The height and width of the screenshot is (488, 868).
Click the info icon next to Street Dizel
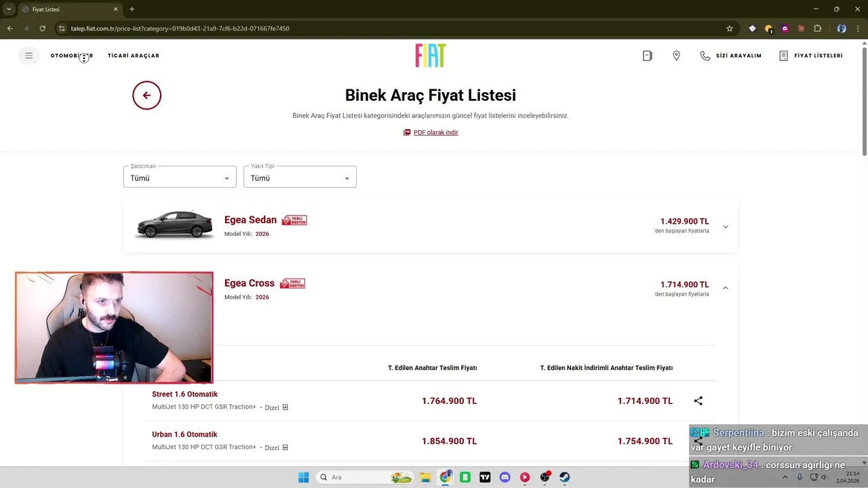pyautogui.click(x=285, y=407)
